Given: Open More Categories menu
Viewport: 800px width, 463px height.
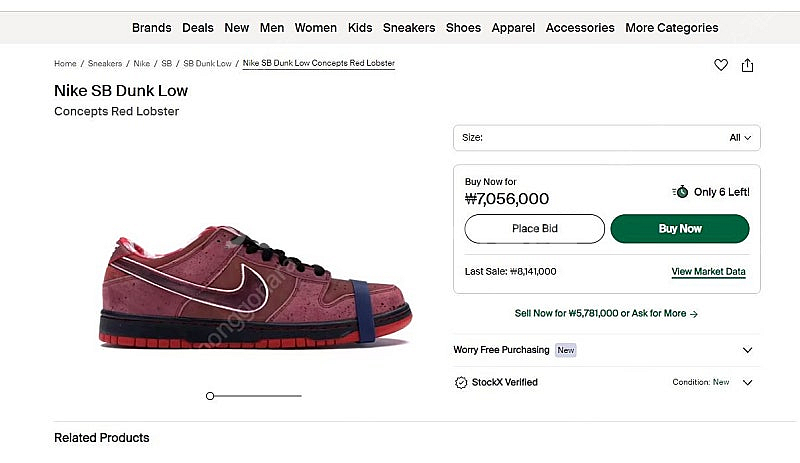Looking at the screenshot, I should pos(671,28).
